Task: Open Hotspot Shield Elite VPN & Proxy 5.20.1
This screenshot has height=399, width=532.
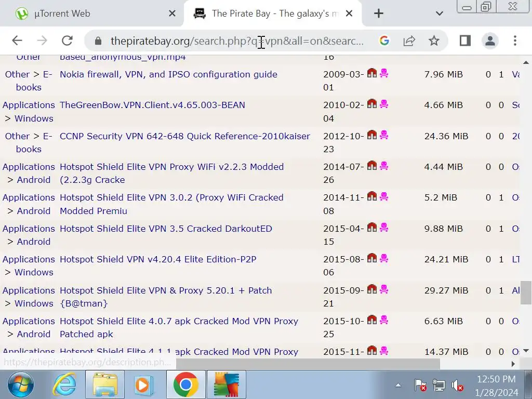Action: pyautogui.click(x=166, y=297)
